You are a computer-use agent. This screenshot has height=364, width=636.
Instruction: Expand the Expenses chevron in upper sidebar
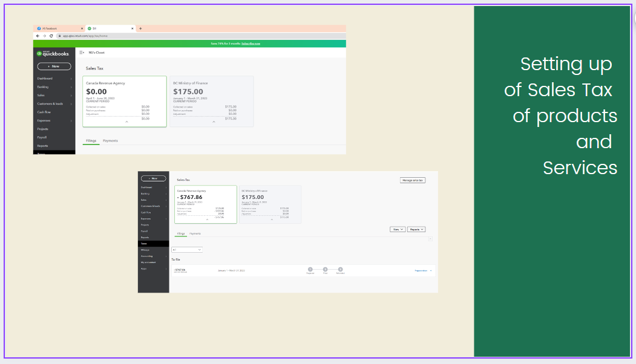pyautogui.click(x=71, y=121)
